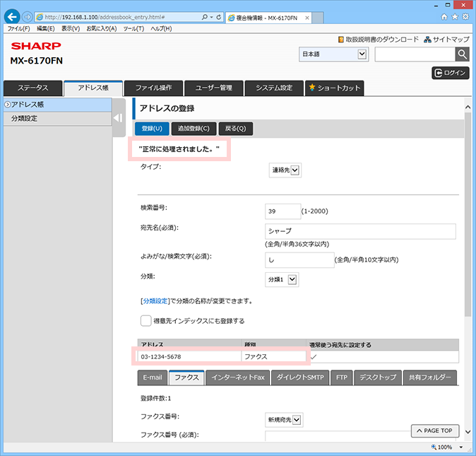Switch to the ファイル操作 tab
Screen dimensions: 476x456
click(154, 88)
